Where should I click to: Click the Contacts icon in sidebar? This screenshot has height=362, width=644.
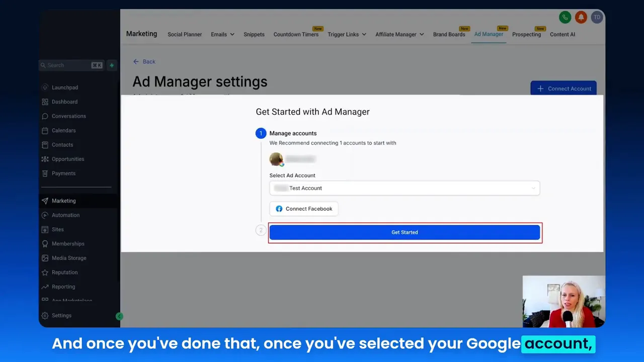point(45,145)
